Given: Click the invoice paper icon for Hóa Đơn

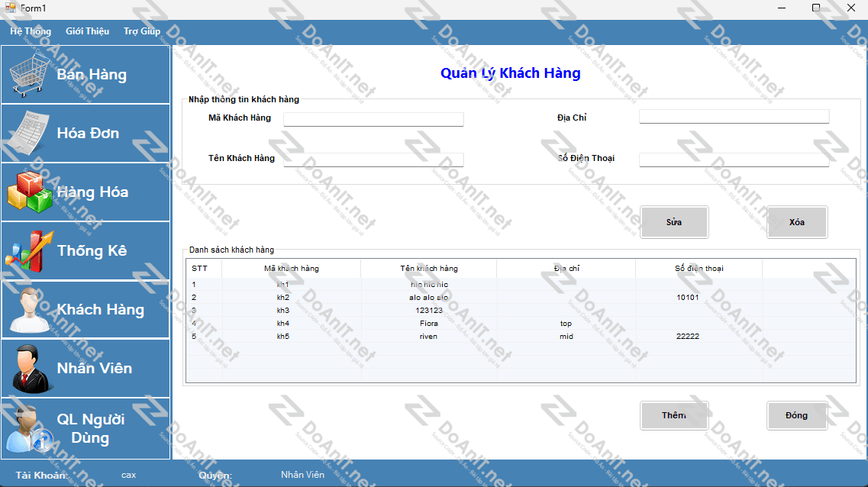Looking at the screenshot, I should point(27,133).
